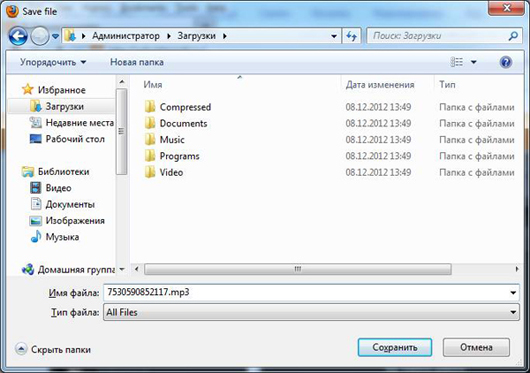This screenshot has height=373, width=530.
Task: Click the Compressed folder icon
Action: pyautogui.click(x=150, y=106)
